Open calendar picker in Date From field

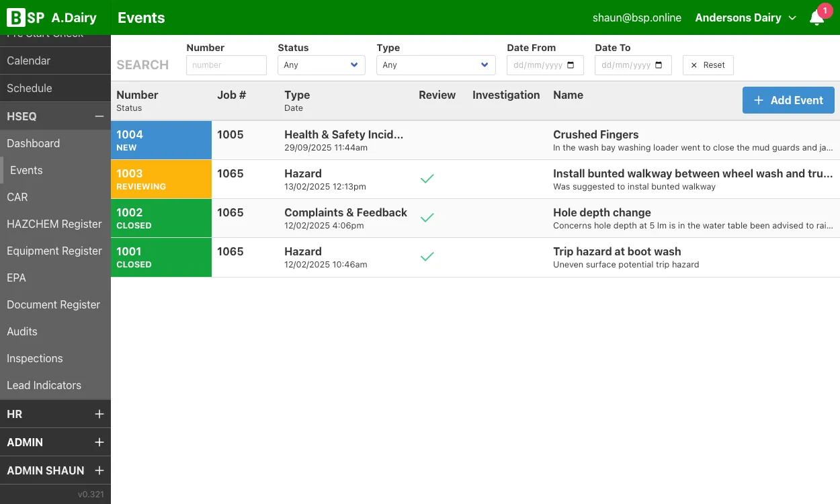pyautogui.click(x=571, y=65)
